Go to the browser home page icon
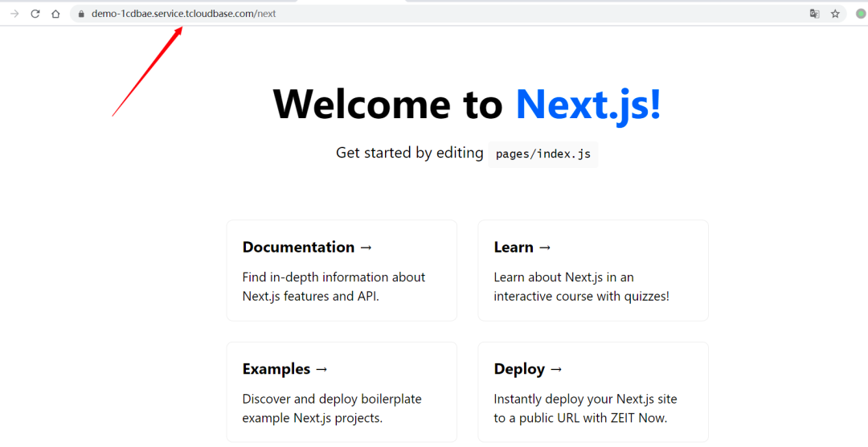 tap(55, 14)
